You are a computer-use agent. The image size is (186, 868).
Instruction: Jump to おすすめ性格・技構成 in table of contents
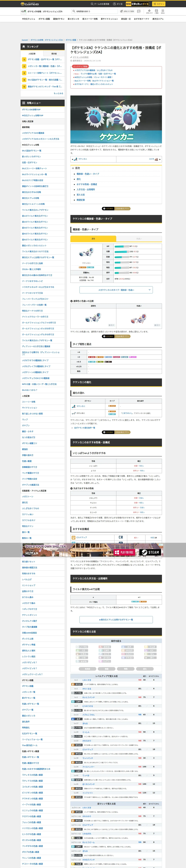(87, 184)
